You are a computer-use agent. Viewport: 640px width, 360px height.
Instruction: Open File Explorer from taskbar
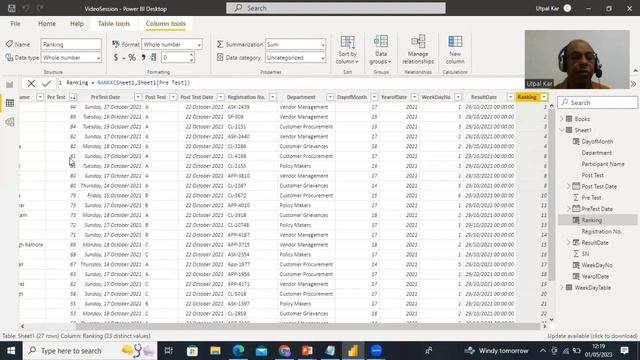click(x=215, y=351)
